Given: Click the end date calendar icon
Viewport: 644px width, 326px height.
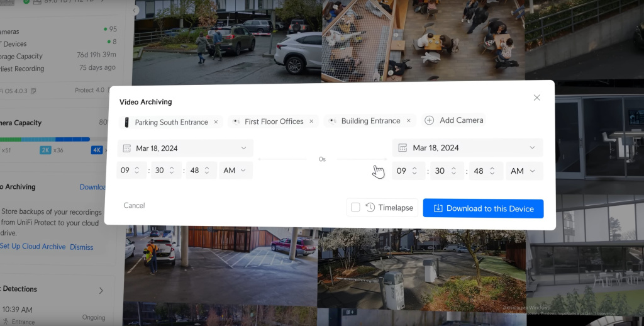Looking at the screenshot, I should (x=402, y=148).
